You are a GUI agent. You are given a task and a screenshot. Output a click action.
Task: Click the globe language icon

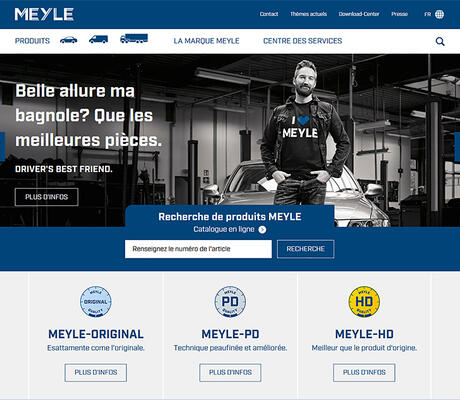(439, 14)
